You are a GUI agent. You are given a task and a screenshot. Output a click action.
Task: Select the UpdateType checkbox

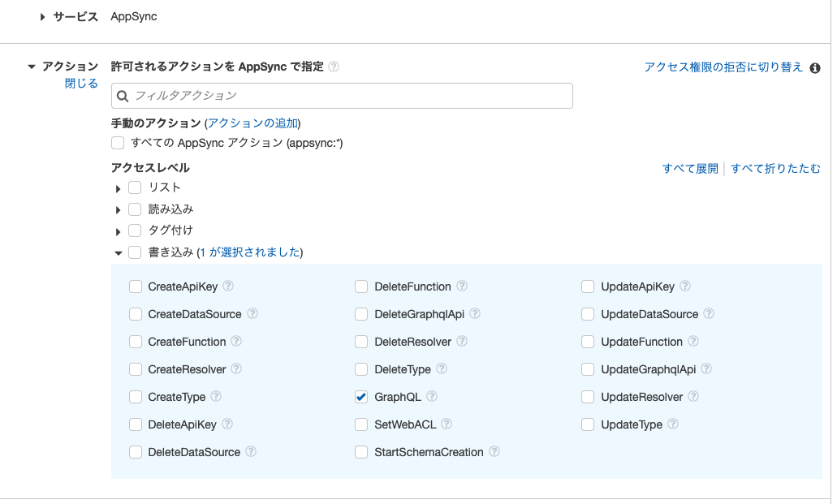point(588,424)
